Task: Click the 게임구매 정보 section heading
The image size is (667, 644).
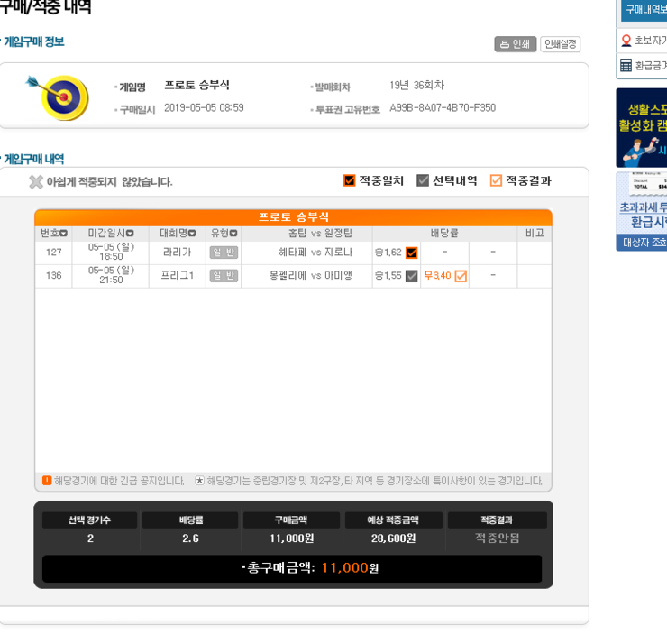Action: point(33,41)
